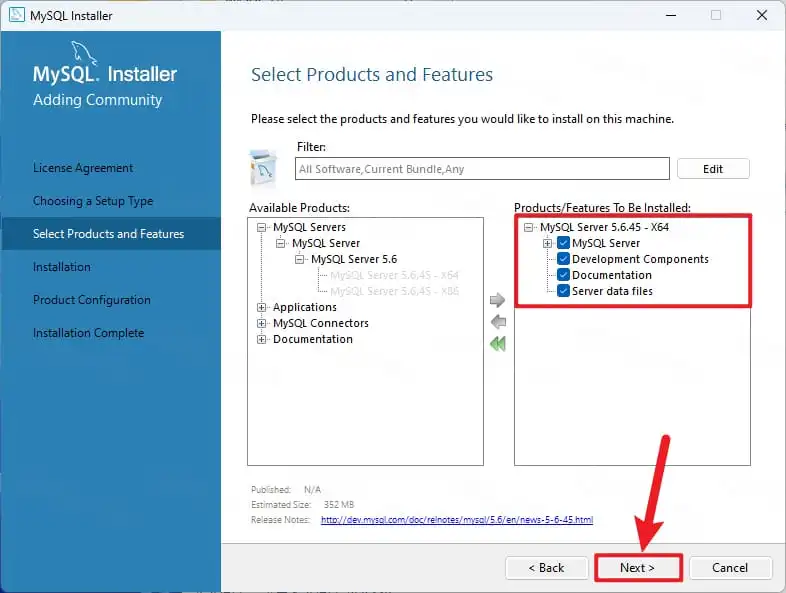786x593 pixels.
Task: Uncheck the Documentation feature checkbox
Action: [x=563, y=275]
